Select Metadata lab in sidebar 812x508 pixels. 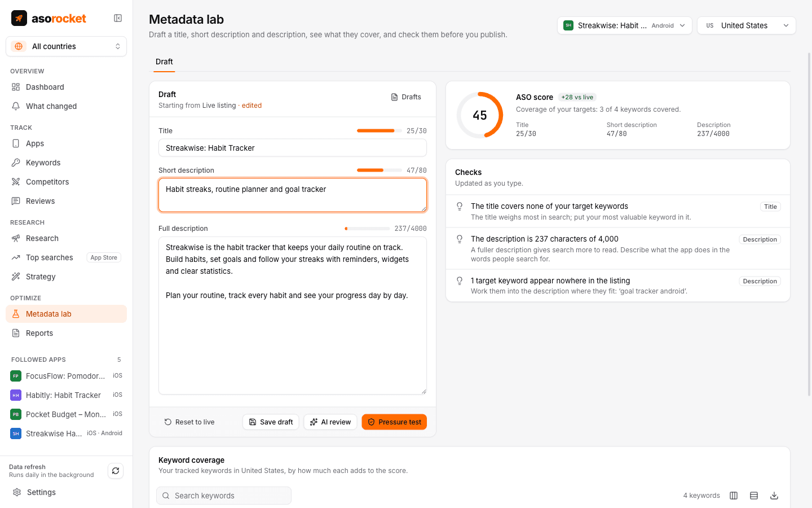[x=66, y=314]
